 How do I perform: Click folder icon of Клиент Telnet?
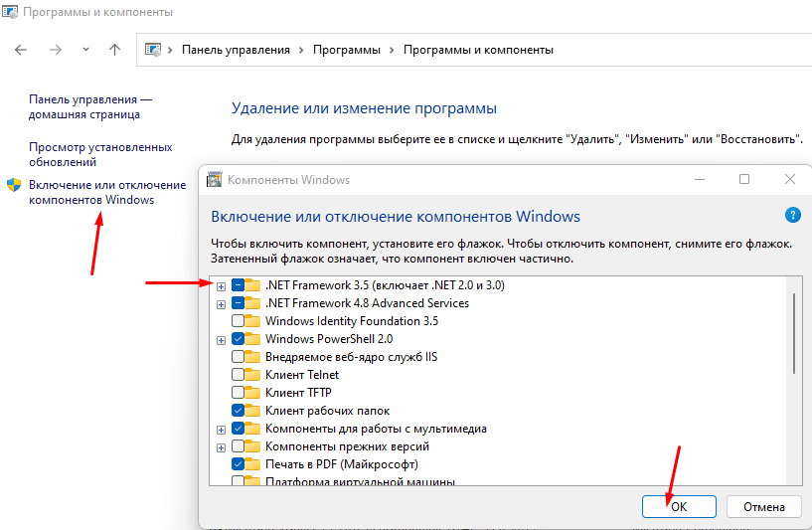252,375
